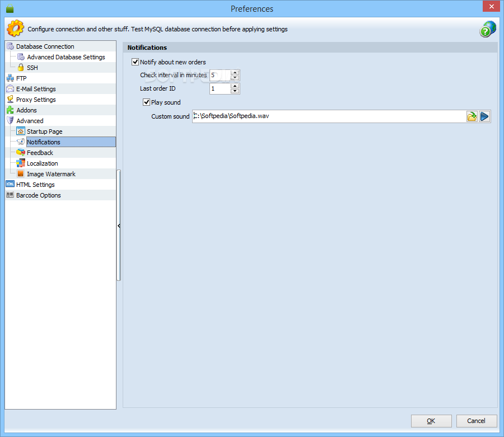Open HTML Settings page
This screenshot has height=437, width=504.
click(x=35, y=184)
